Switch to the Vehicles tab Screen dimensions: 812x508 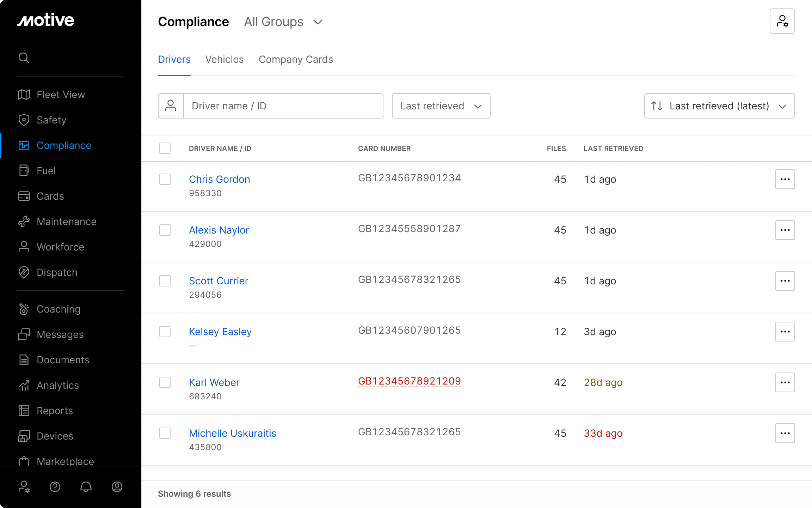[x=224, y=59]
